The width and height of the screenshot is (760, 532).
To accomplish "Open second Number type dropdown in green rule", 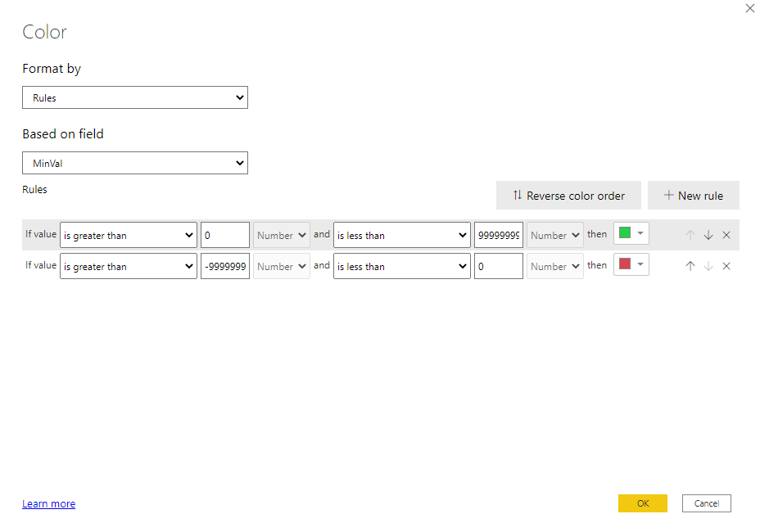I will click(x=555, y=235).
